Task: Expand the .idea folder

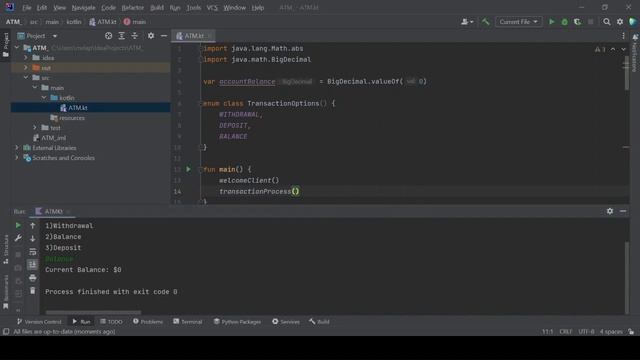Action: click(26, 58)
